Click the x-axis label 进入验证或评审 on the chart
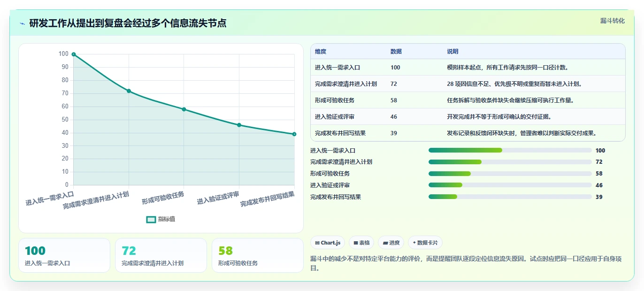This screenshot has width=644, height=291. click(218, 198)
